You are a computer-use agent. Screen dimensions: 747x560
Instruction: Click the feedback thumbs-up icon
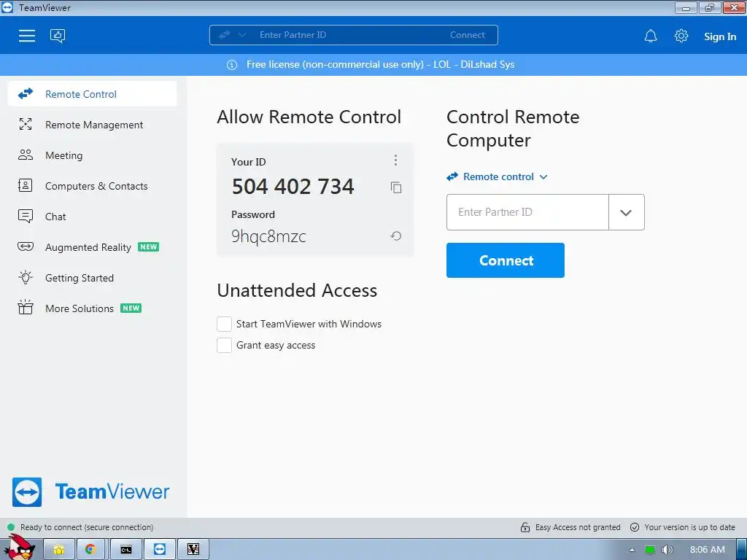pos(58,36)
